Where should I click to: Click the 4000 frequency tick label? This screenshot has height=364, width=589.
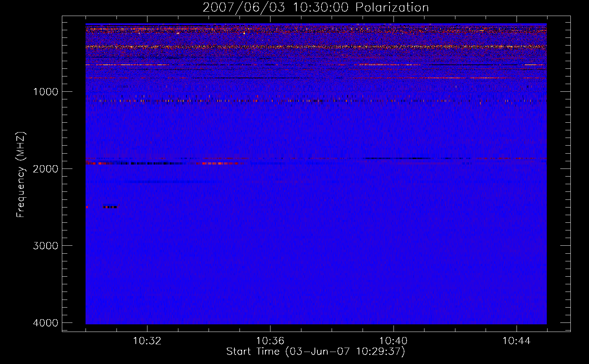pos(46,323)
